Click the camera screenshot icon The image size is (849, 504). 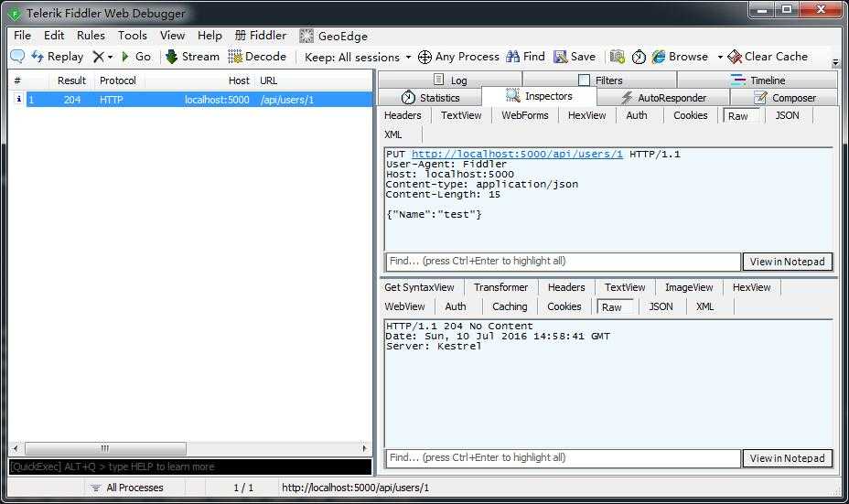(x=618, y=57)
